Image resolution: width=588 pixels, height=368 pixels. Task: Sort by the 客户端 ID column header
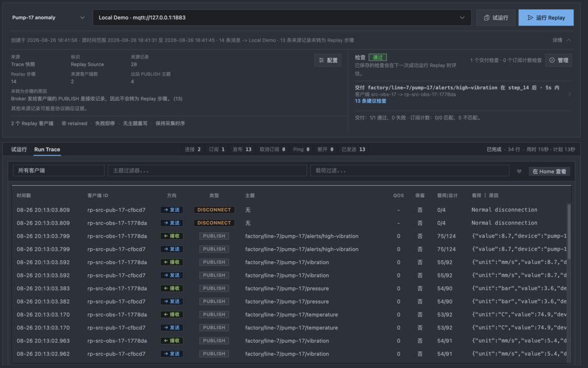point(98,196)
